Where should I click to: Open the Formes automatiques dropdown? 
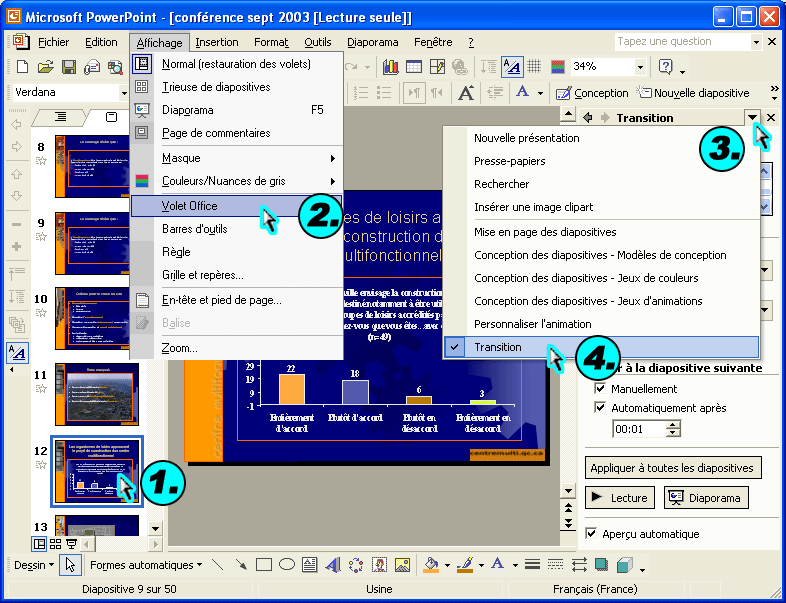point(146,565)
